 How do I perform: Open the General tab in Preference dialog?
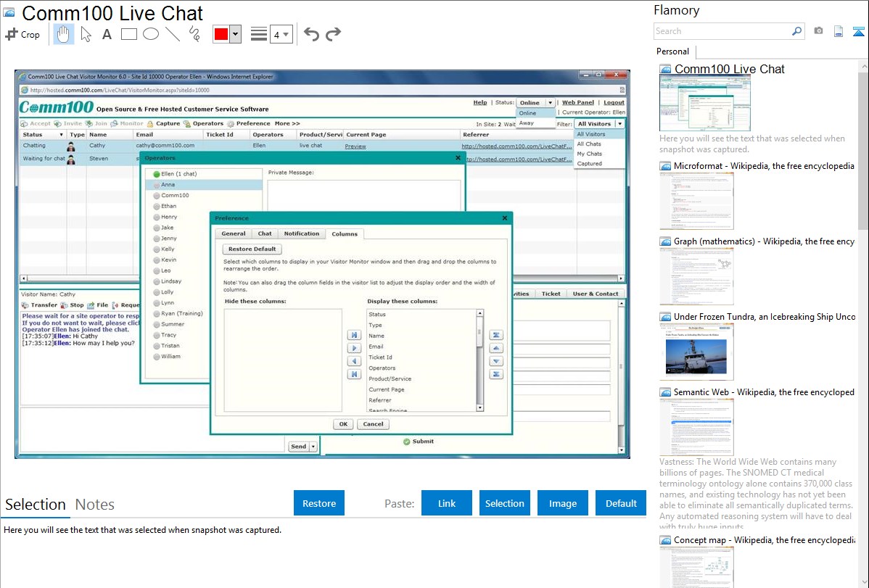[x=234, y=234]
